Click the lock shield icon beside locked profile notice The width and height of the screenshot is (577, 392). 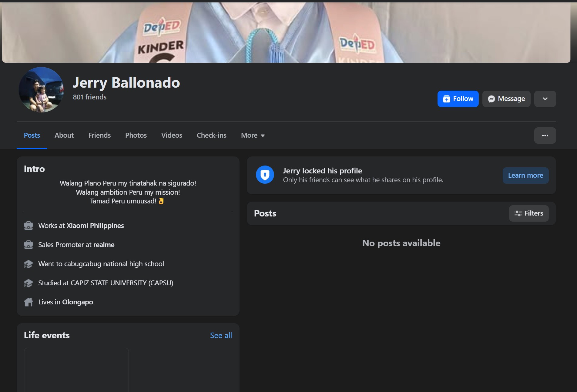[264, 175]
